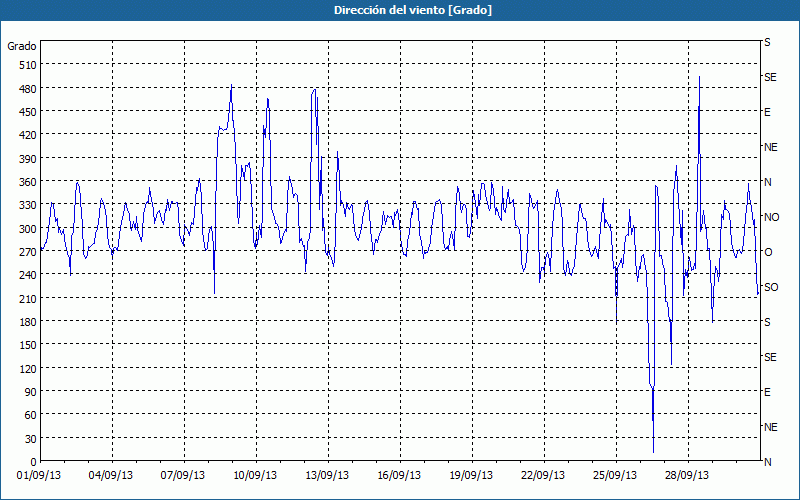
Task: Click the SE compass label beside the 480 gridline
Action: click(770, 77)
